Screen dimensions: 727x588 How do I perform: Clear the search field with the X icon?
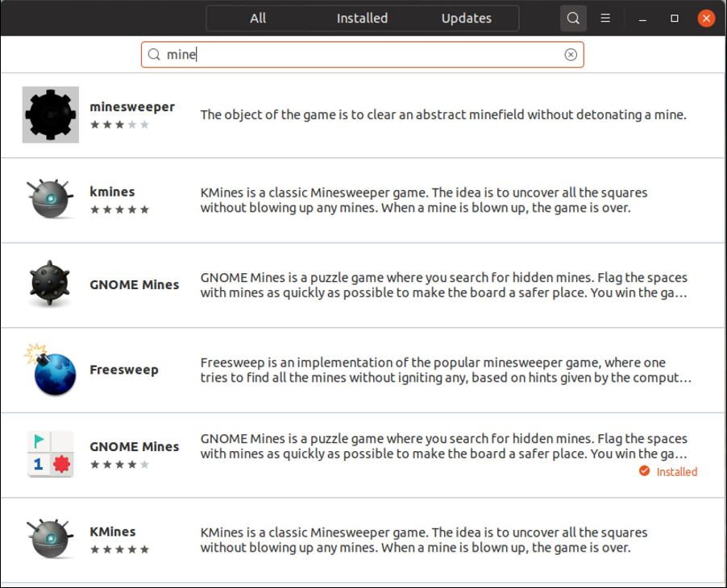click(x=571, y=55)
